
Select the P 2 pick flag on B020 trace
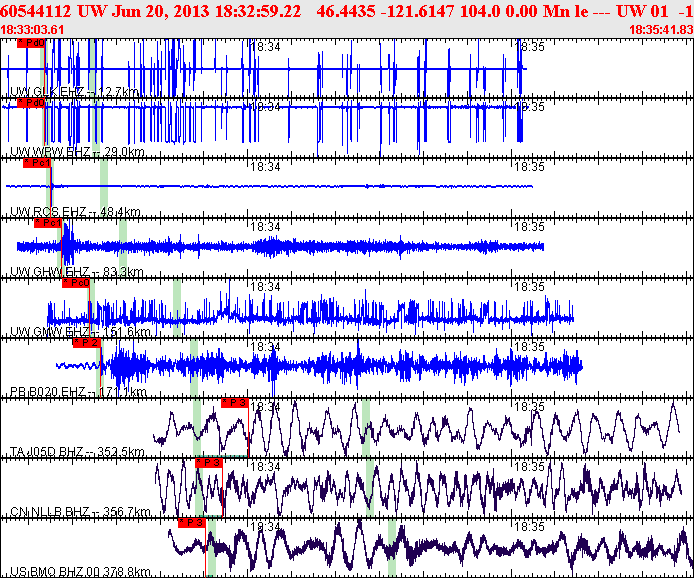pyautogui.click(x=86, y=343)
